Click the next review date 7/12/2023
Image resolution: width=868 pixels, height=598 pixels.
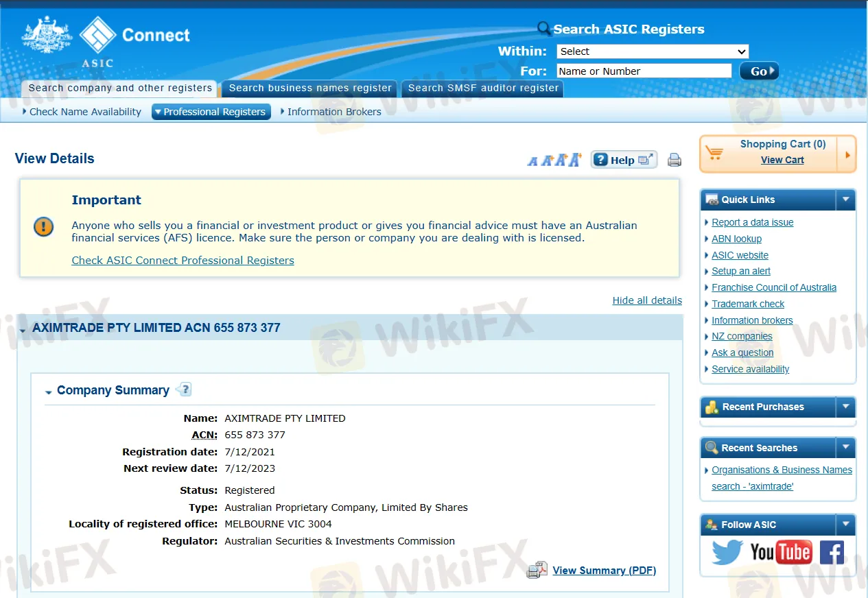[250, 468]
